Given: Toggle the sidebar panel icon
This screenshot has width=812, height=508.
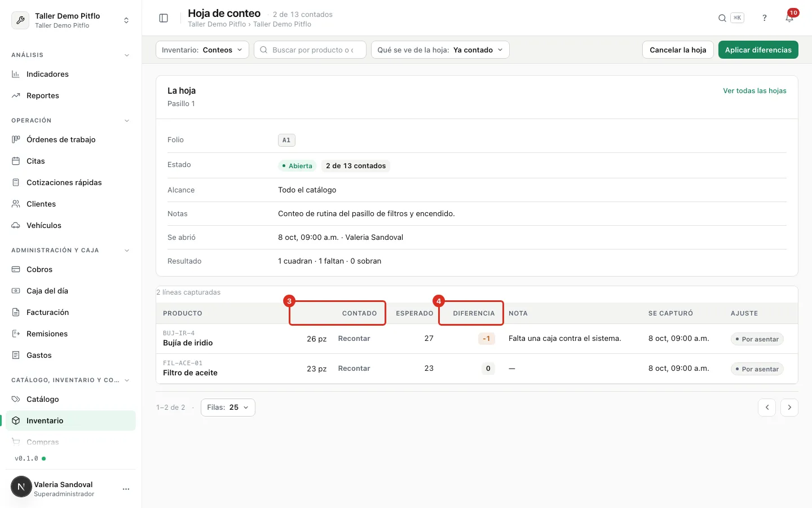Looking at the screenshot, I should [x=164, y=18].
